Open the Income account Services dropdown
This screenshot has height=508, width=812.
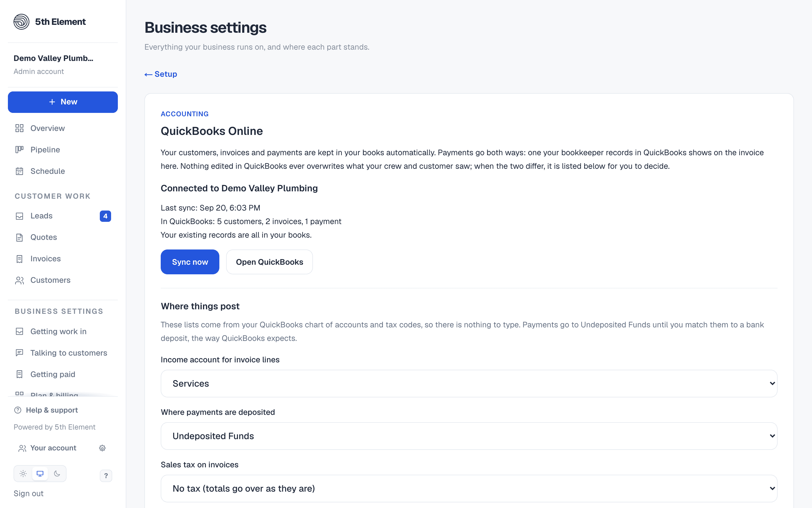point(469,384)
